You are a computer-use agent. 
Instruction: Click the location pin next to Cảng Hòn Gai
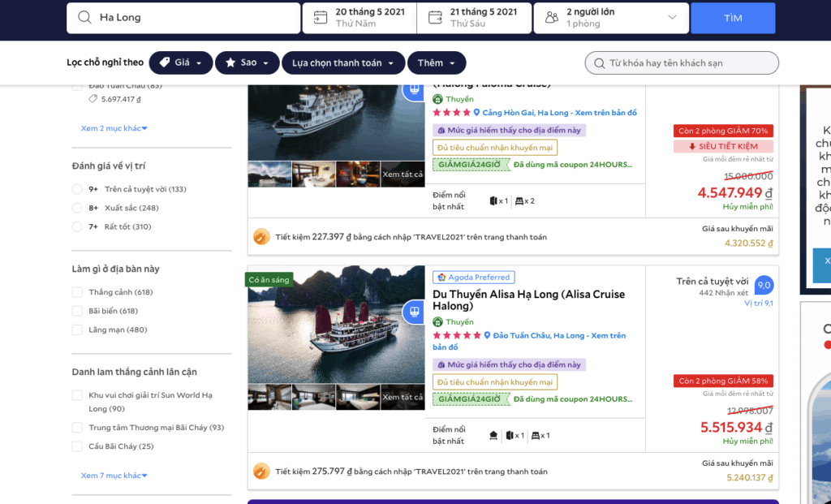click(x=476, y=112)
